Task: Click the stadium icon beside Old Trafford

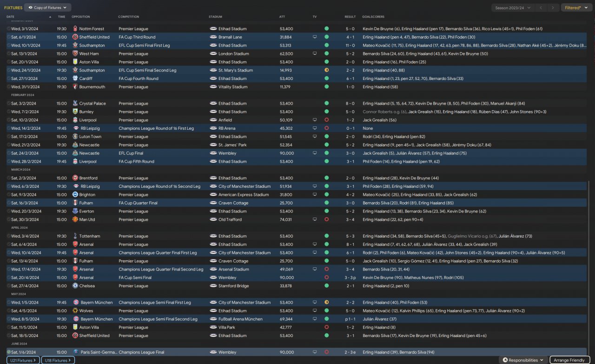Action: [213, 219]
